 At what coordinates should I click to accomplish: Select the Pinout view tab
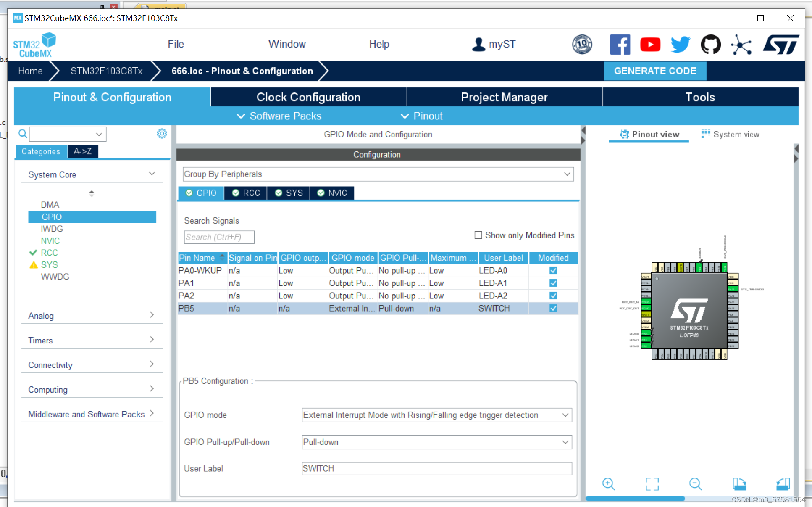coord(649,134)
